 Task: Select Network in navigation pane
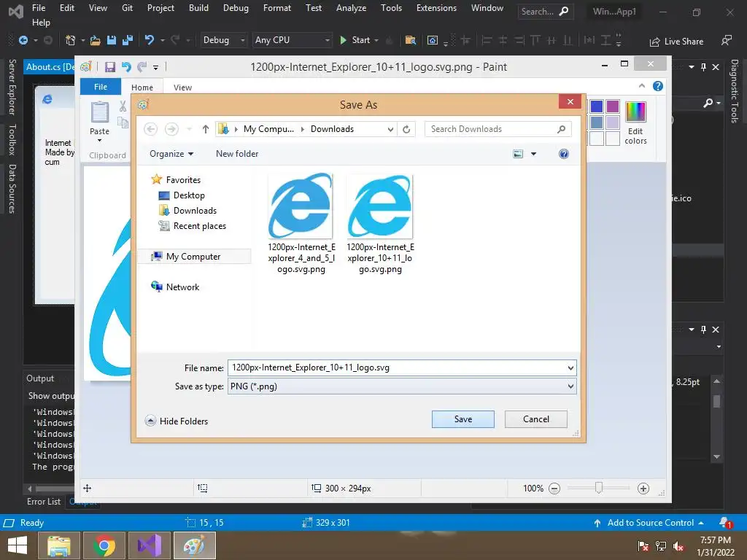pyautogui.click(x=175, y=287)
